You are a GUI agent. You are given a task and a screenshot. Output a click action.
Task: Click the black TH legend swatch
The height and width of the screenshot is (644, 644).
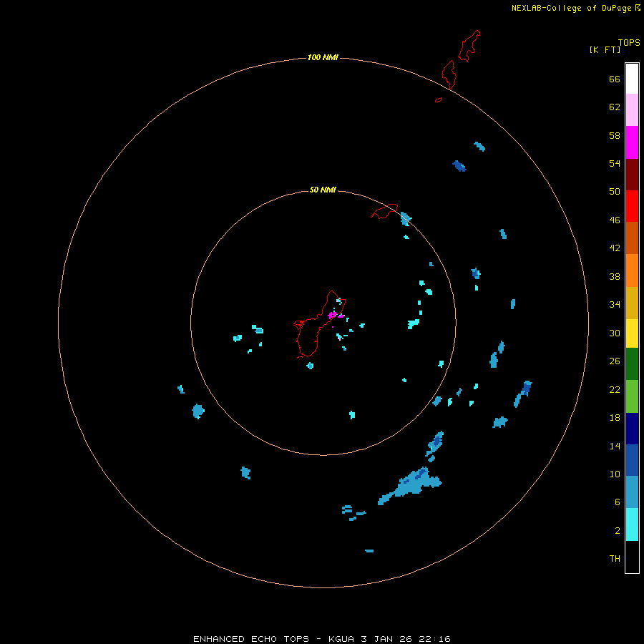point(632,557)
